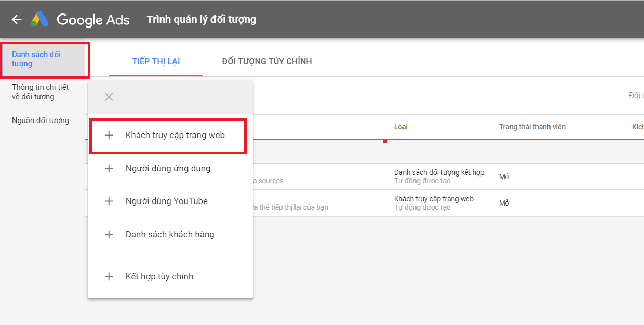Image resolution: width=644 pixels, height=325 pixels.
Task: Choose Người dùng ứng dụng menu entry
Action: (x=168, y=169)
